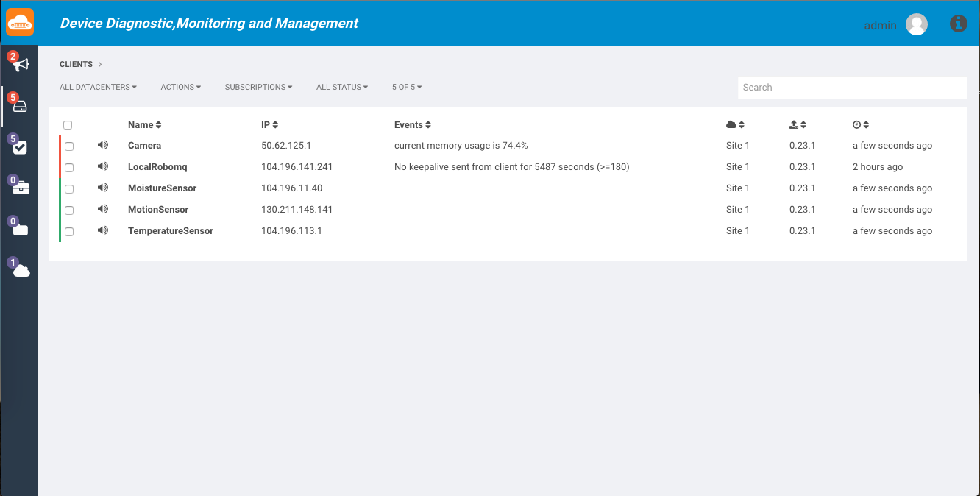Open the briefcase sidebar icon
The image size is (980, 496).
click(20, 188)
